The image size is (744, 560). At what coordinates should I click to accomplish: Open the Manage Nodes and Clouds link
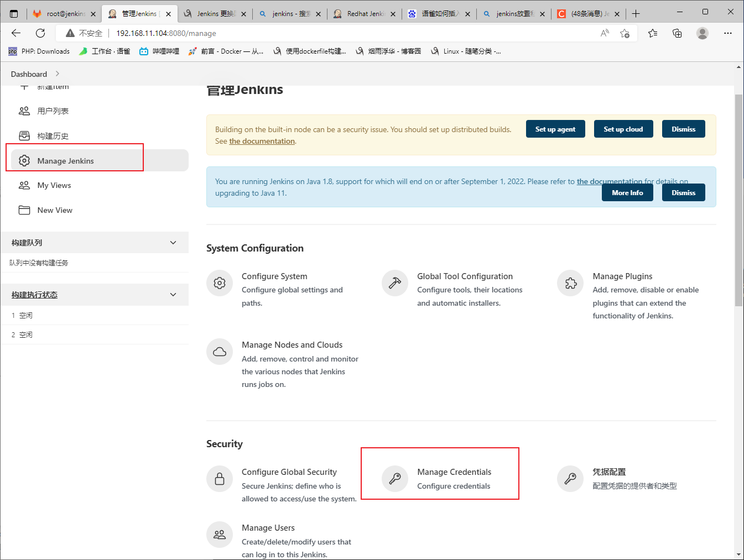(x=292, y=344)
